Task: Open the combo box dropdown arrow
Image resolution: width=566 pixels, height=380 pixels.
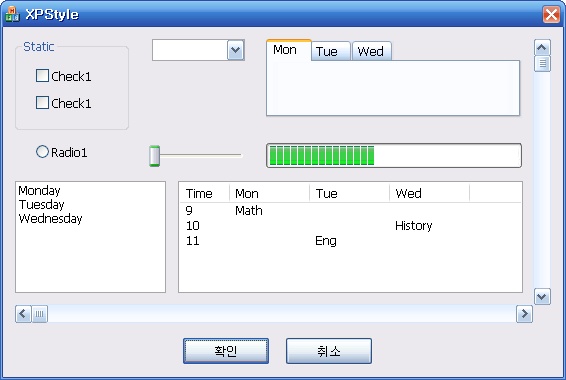Action: point(236,50)
